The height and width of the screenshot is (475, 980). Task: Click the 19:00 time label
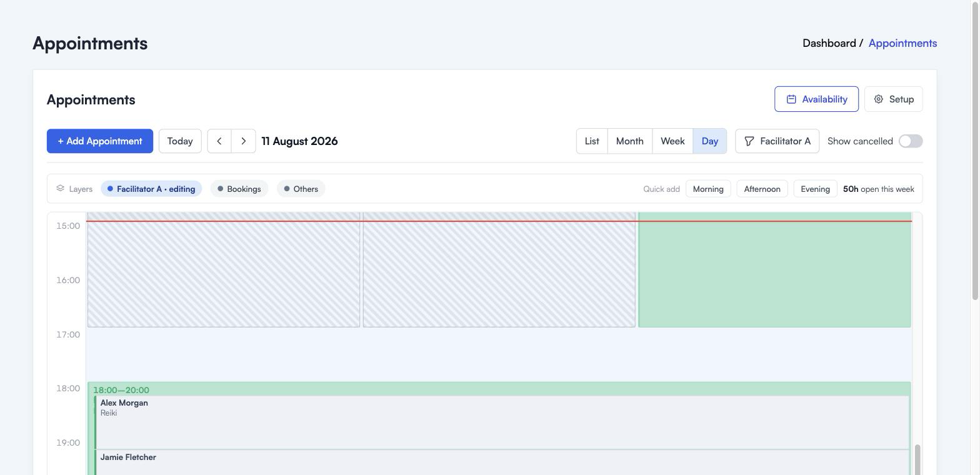pos(68,442)
